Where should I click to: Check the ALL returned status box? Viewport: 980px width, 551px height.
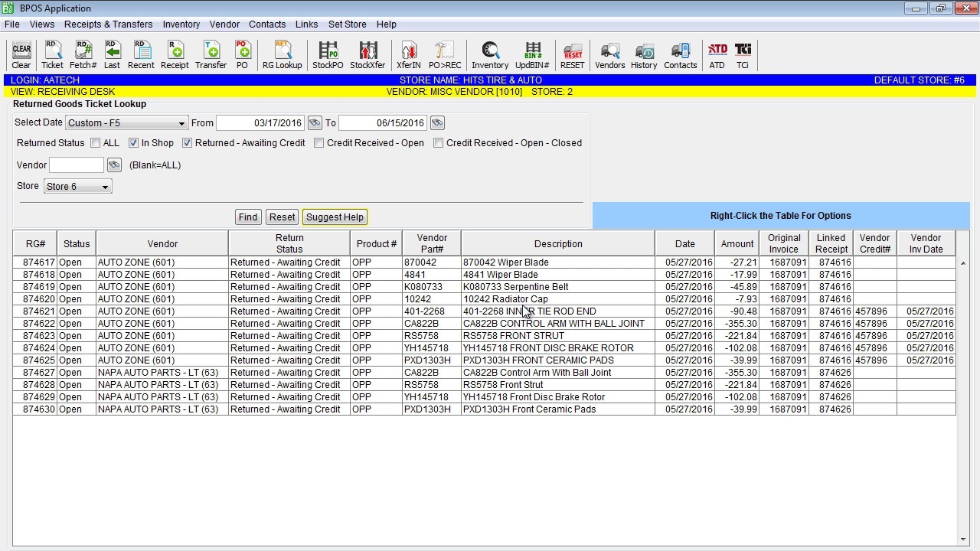pyautogui.click(x=96, y=143)
